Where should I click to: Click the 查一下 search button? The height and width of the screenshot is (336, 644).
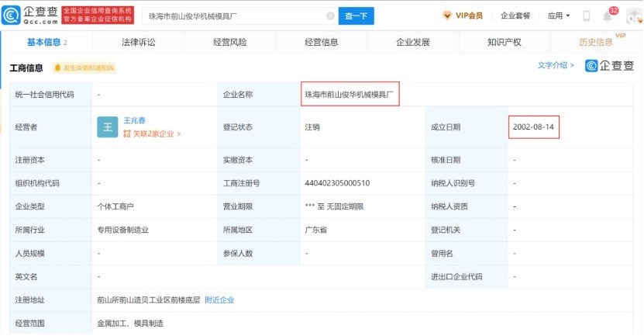click(x=356, y=16)
